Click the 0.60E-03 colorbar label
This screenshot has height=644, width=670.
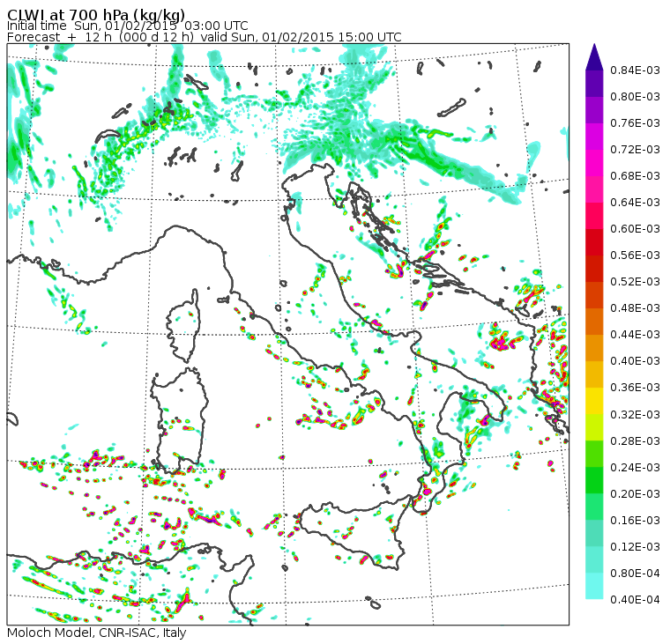pos(635,229)
